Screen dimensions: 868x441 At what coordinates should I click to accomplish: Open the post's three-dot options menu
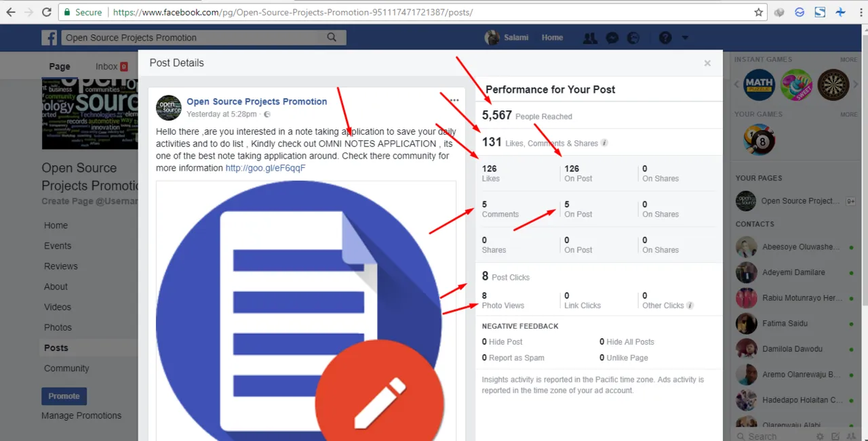click(454, 100)
